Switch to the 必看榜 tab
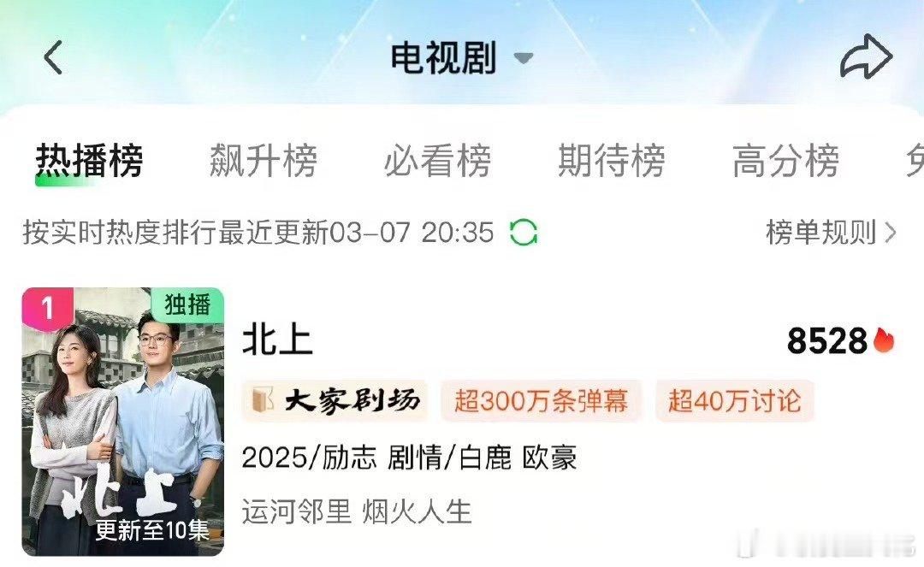924x567 pixels. point(438,160)
